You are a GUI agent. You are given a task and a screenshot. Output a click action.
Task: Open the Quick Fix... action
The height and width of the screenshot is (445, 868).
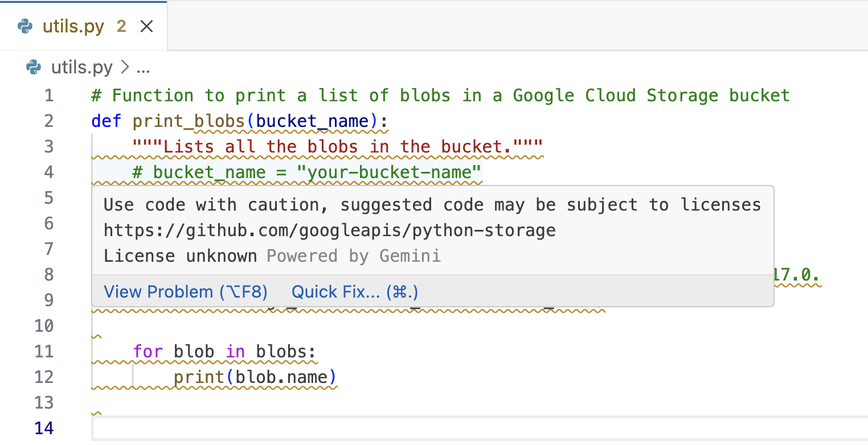point(354,292)
